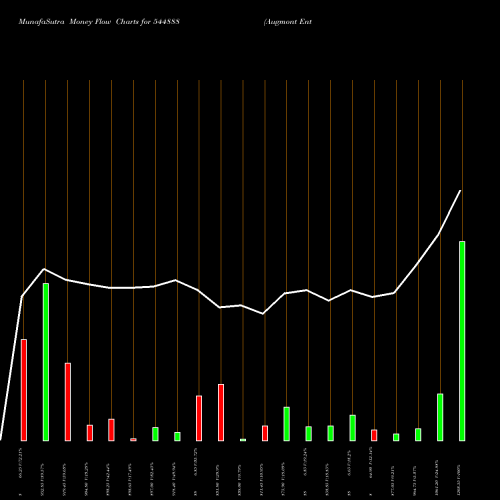Select the tenth bar, a medium red one

click(221, 413)
